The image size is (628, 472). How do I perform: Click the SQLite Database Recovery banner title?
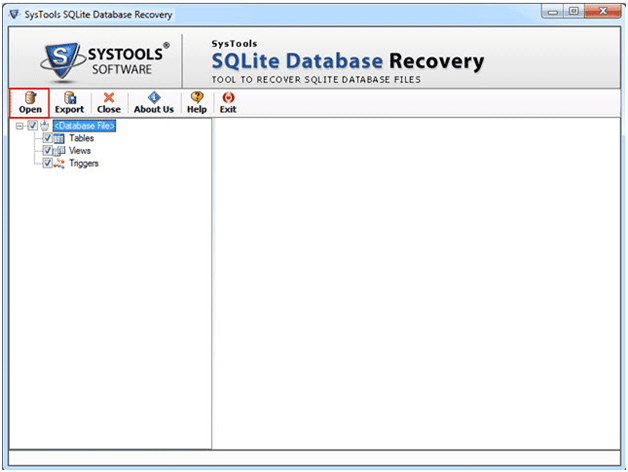tap(348, 61)
